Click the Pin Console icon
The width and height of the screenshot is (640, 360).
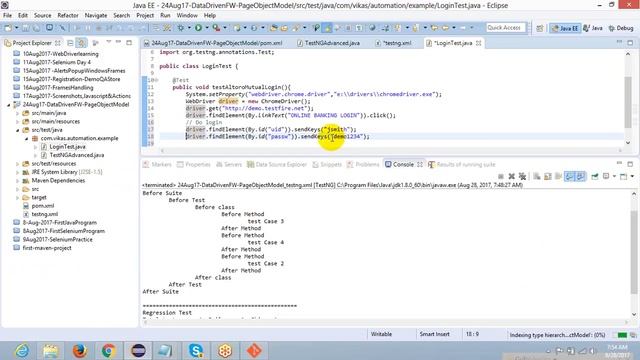(595, 176)
